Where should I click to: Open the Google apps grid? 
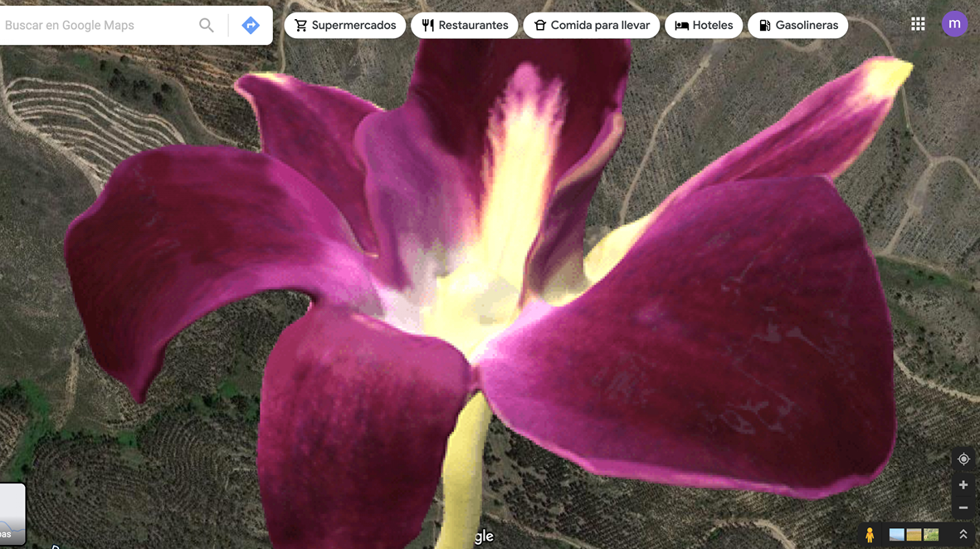point(918,24)
